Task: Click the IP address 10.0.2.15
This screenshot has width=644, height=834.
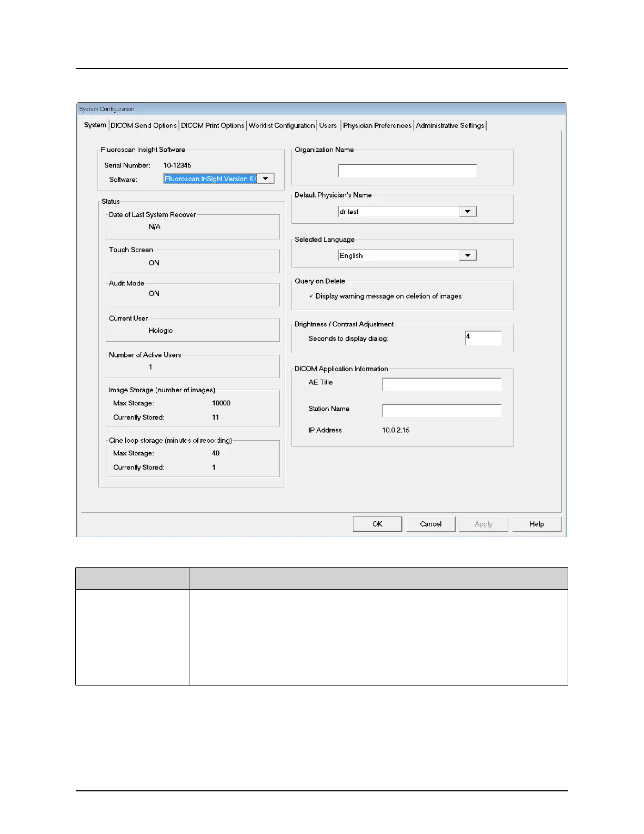Action: 396,430
